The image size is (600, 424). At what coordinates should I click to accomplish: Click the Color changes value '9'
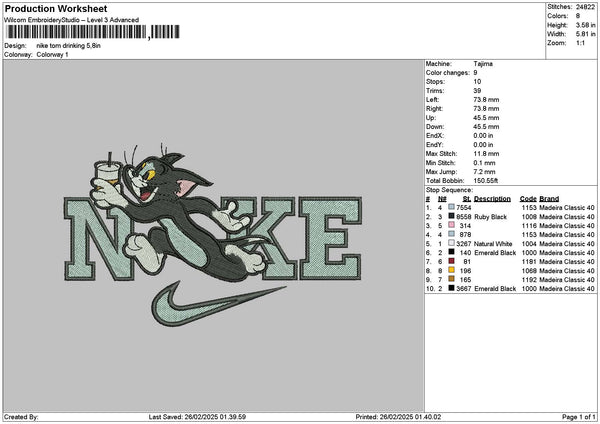475,73
